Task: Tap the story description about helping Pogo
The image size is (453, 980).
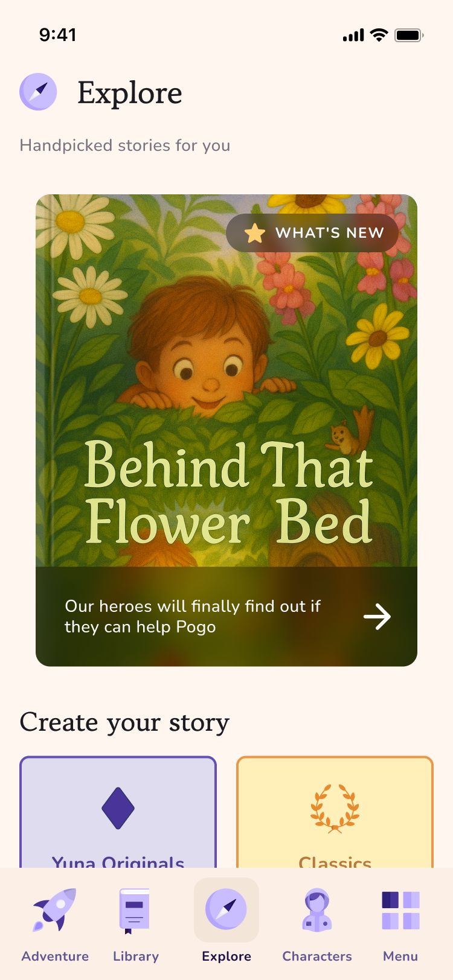Action: tap(193, 616)
